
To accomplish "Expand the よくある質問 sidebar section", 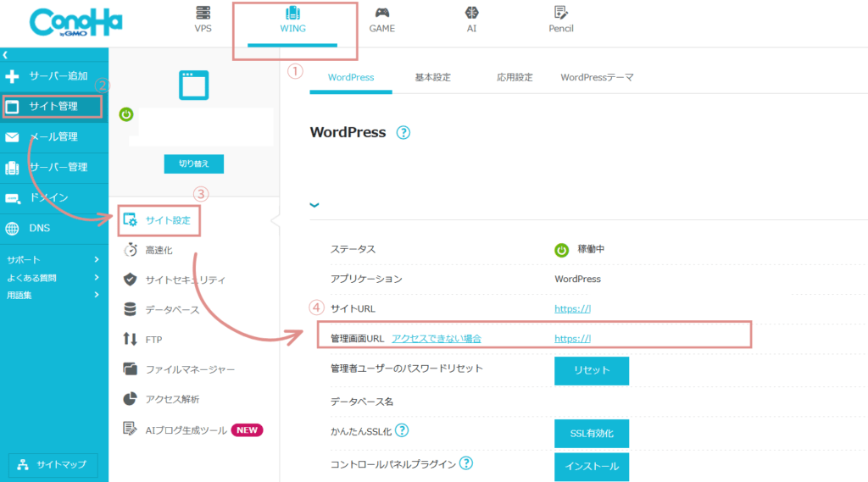I will [x=53, y=278].
